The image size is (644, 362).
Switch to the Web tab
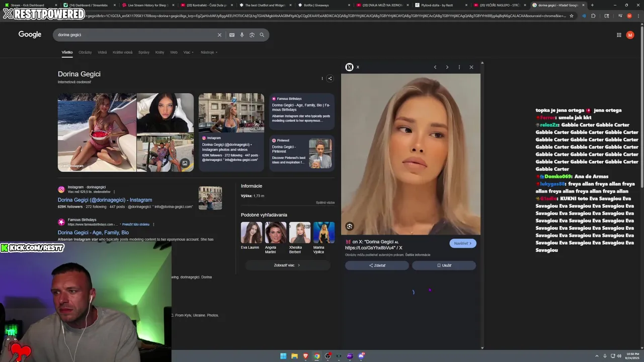click(174, 52)
